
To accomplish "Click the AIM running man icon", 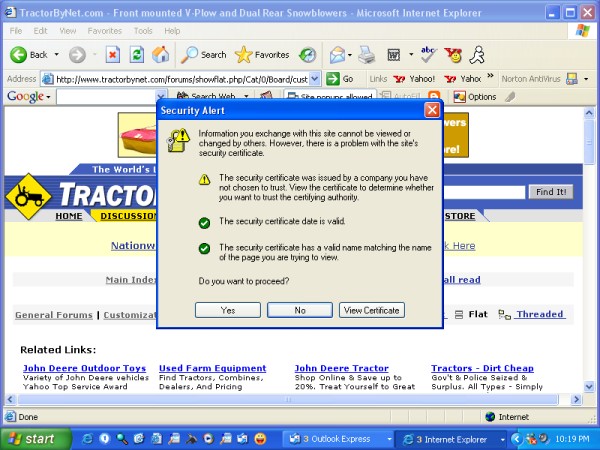I will (x=478, y=55).
